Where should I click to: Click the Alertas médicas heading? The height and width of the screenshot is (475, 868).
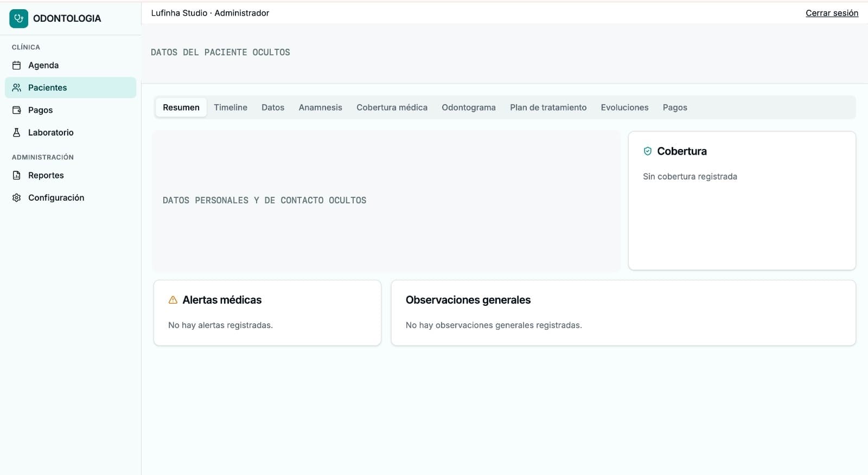click(x=222, y=300)
